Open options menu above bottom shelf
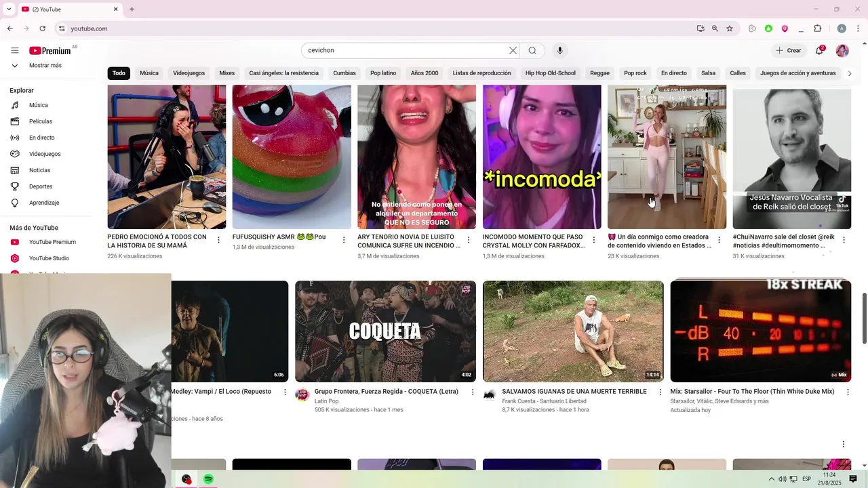 pos(844,445)
